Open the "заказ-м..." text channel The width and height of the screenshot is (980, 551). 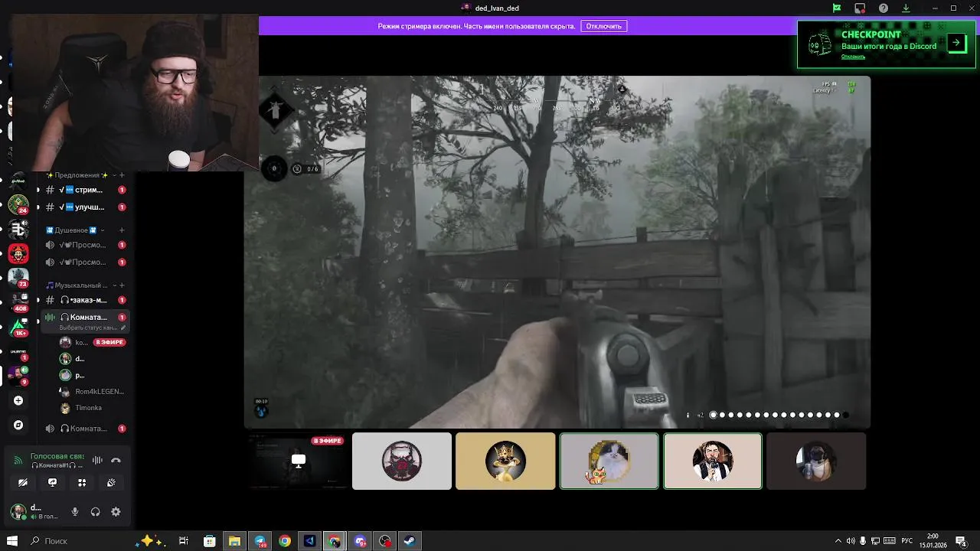[x=84, y=300]
